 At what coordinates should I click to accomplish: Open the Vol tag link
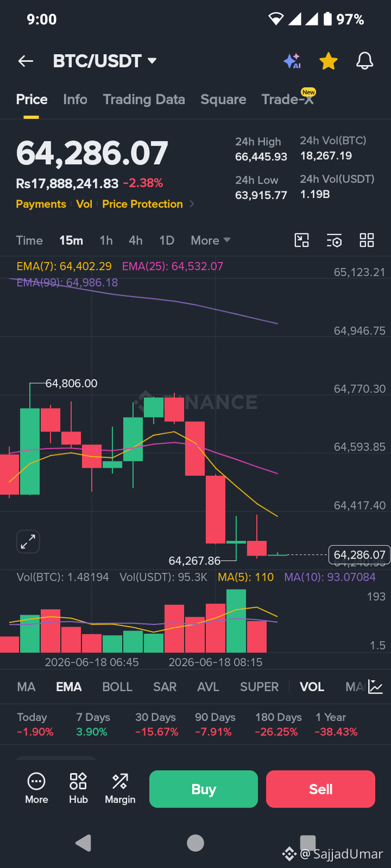pyautogui.click(x=84, y=204)
